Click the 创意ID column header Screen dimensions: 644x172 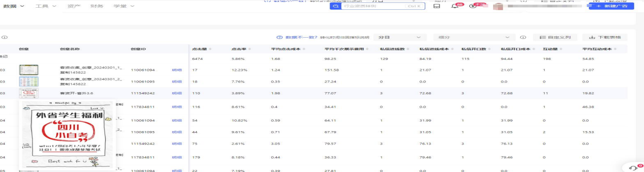pos(138,49)
